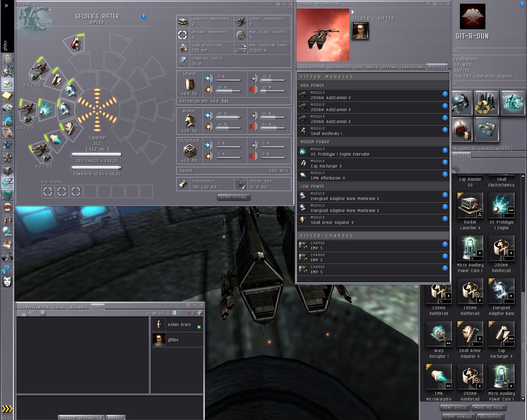Open the Deliveries button
The image size is (527, 420).
(490, 416)
